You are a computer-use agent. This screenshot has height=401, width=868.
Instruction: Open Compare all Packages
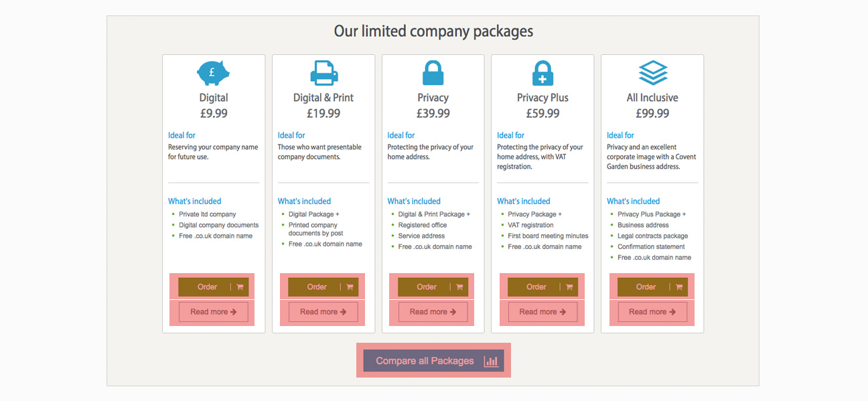[434, 361]
